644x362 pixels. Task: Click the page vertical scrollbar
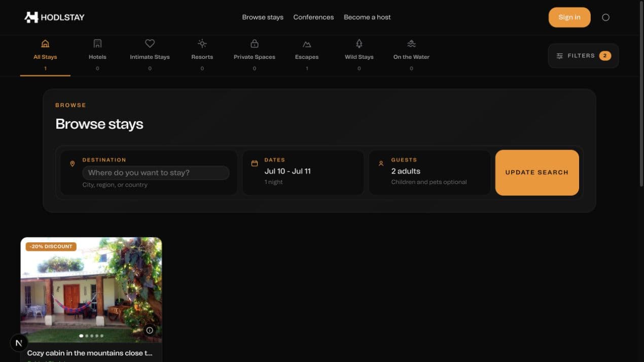click(x=641, y=94)
